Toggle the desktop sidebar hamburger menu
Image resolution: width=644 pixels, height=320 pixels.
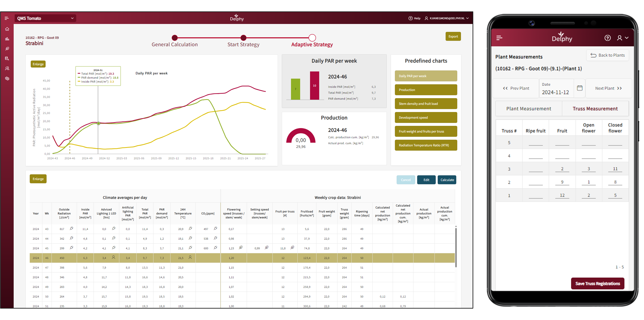point(7,18)
